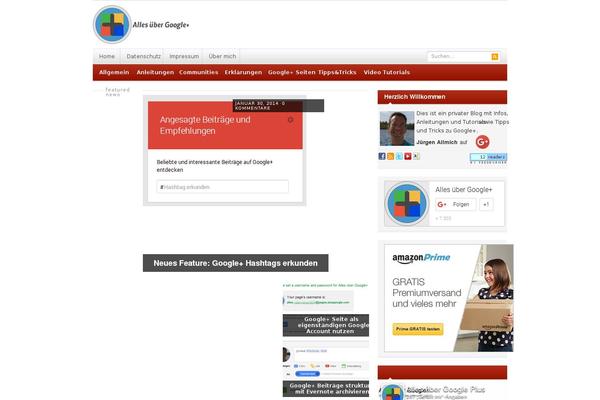Screen dimensions: 600x400
Task: Open the red YouTube icon
Action: [408, 156]
